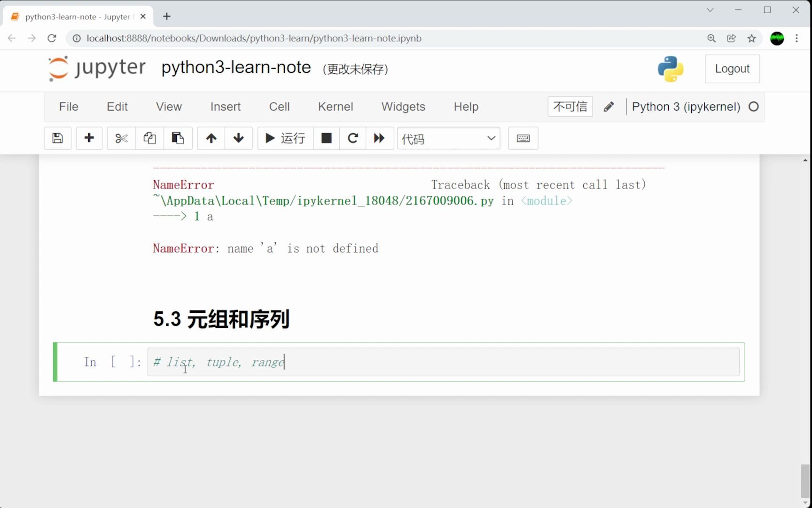Viewport: 812px width, 508px height.
Task: Open tab search chevron in title bar
Action: coord(710,10)
